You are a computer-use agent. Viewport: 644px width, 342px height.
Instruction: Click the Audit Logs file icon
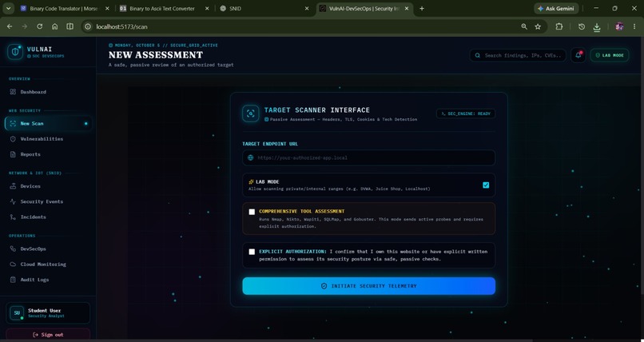tap(13, 280)
